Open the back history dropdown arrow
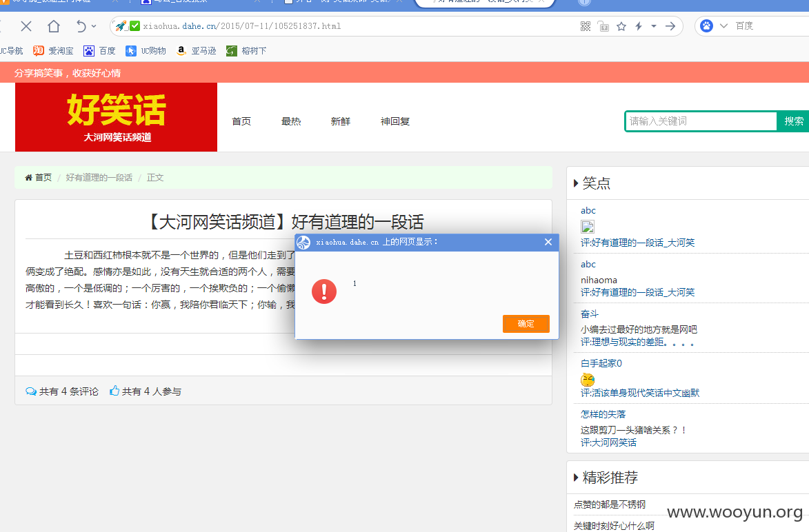This screenshot has height=532, width=809. click(93, 26)
